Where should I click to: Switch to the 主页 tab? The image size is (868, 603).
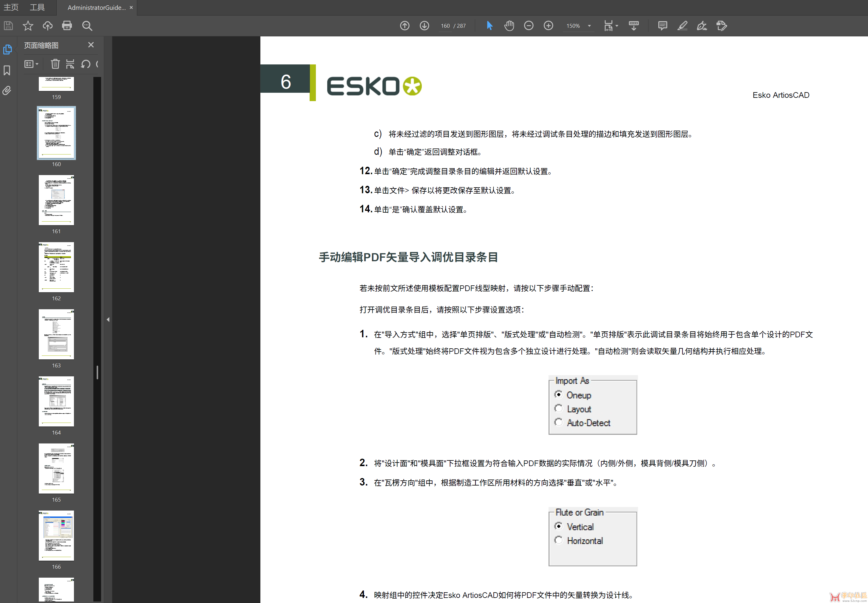(x=11, y=7)
